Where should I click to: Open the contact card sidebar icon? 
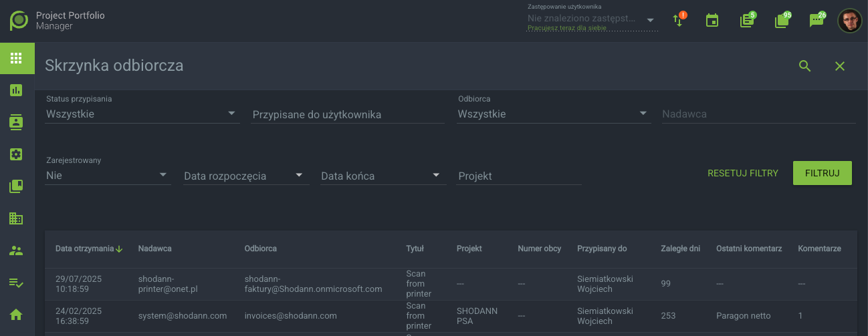coord(17,122)
